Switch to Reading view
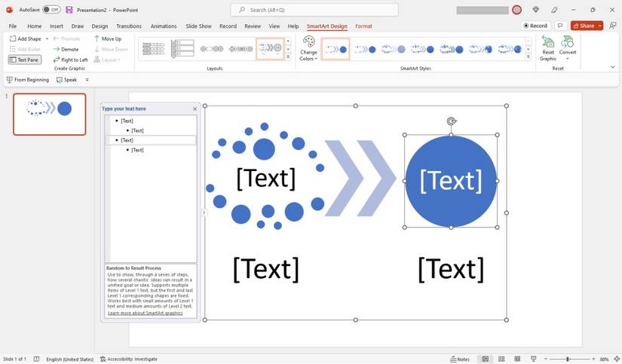Viewport: 622px width, 364px height. point(517,359)
